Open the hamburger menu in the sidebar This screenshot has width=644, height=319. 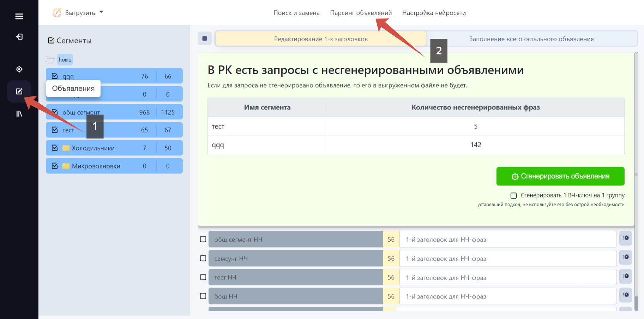click(19, 16)
